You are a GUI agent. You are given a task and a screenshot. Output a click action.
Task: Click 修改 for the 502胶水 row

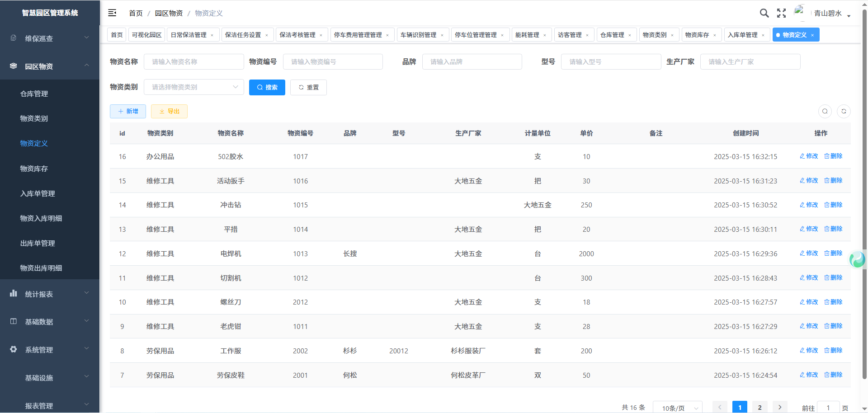pyautogui.click(x=809, y=156)
